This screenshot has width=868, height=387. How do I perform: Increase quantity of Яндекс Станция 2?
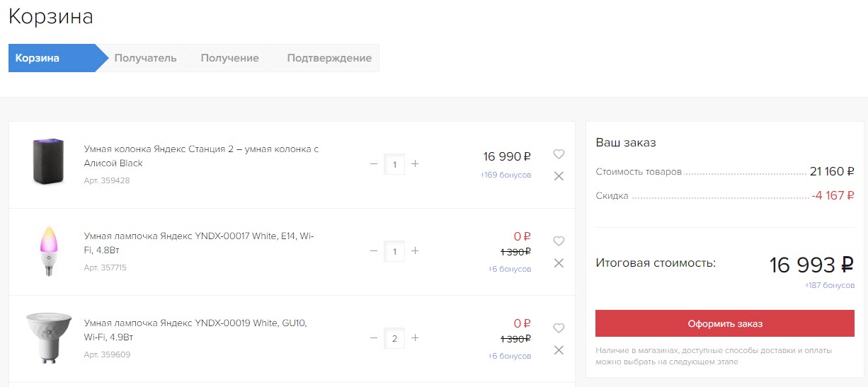click(x=415, y=164)
